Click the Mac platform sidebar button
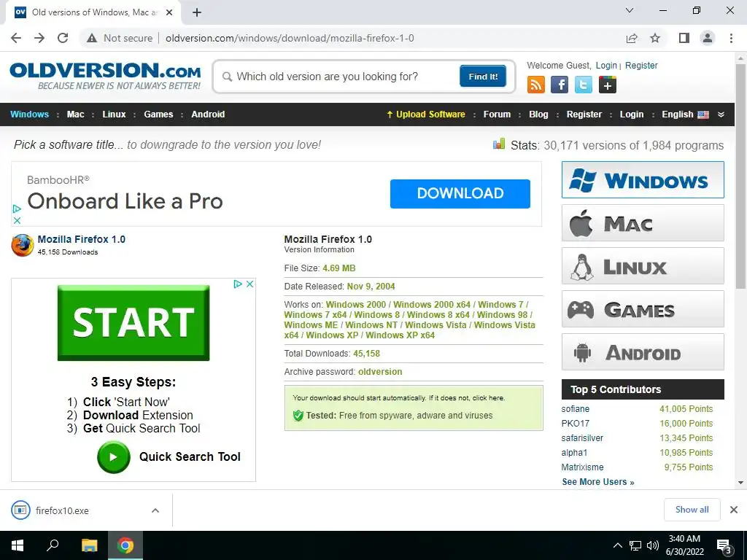The width and height of the screenshot is (747, 560). 643,223
